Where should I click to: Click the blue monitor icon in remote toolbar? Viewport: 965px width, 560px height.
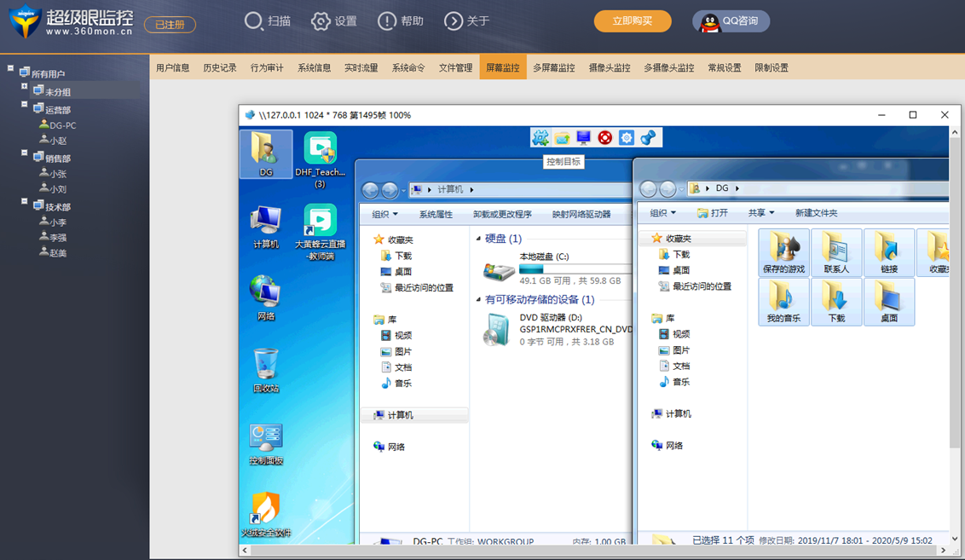point(583,137)
